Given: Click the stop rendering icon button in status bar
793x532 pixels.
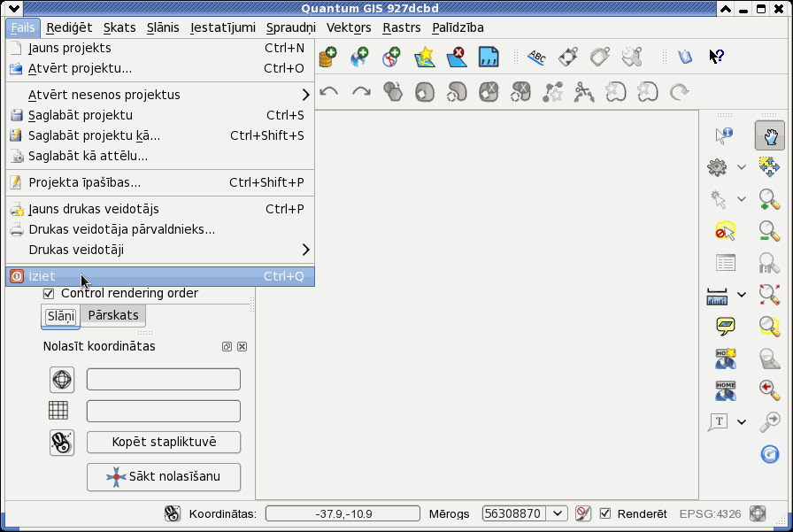Looking at the screenshot, I should pos(583,513).
